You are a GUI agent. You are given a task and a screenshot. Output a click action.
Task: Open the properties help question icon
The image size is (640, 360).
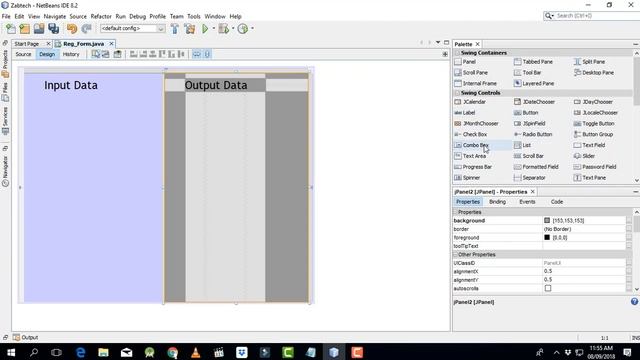click(634, 302)
